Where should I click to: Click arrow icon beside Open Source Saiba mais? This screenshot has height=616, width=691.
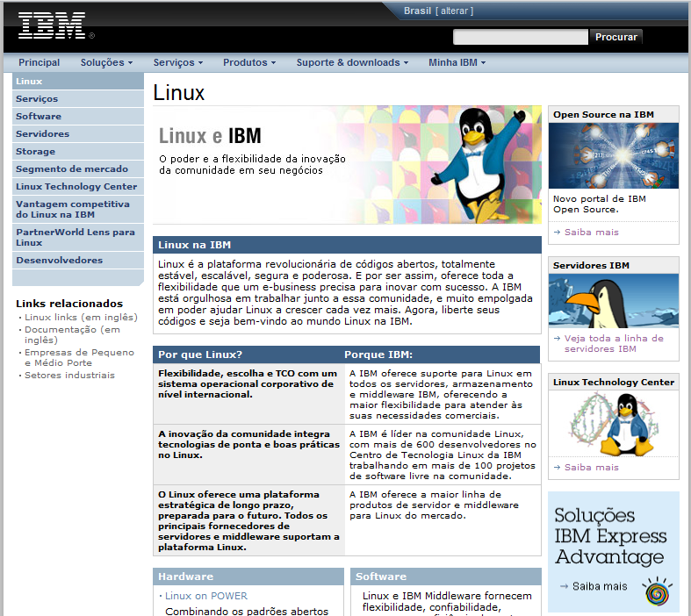click(x=557, y=232)
